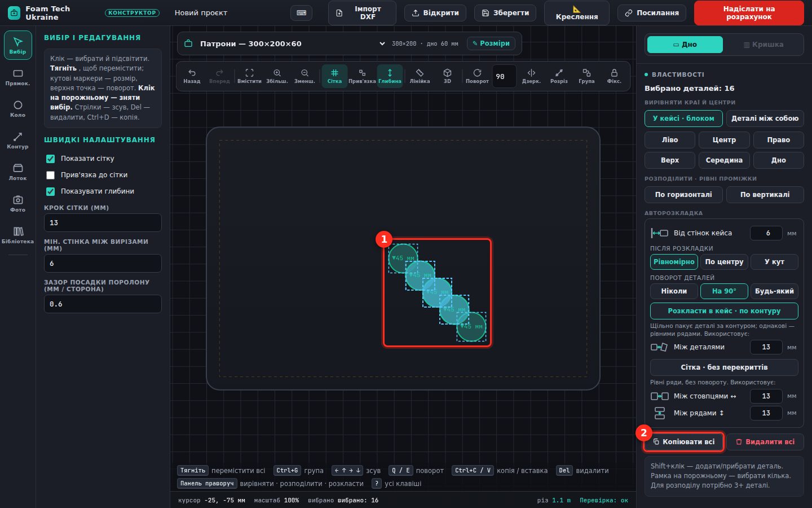
Task: Open the Лоток tray tool
Action: [17, 172]
